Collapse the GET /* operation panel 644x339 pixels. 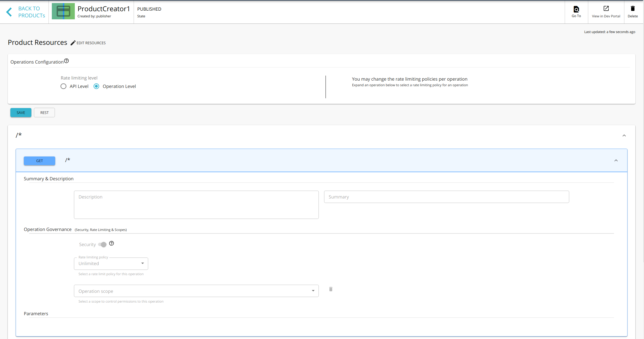tap(616, 160)
